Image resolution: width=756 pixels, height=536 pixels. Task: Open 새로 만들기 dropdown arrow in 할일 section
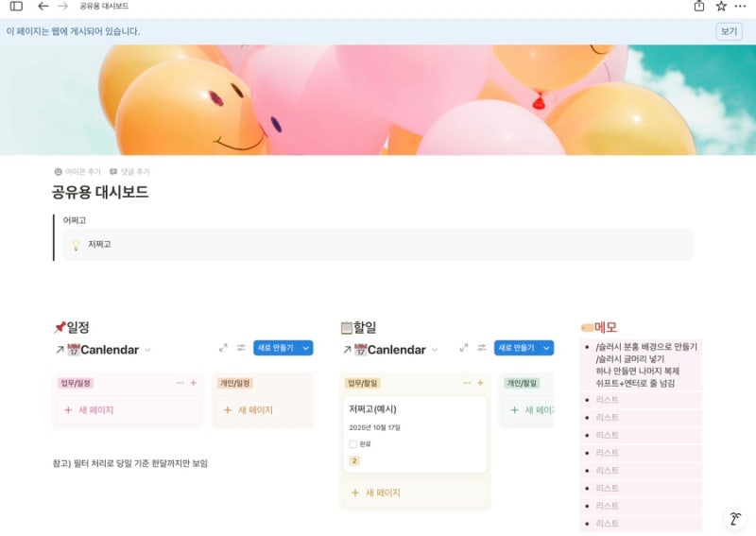pos(546,348)
